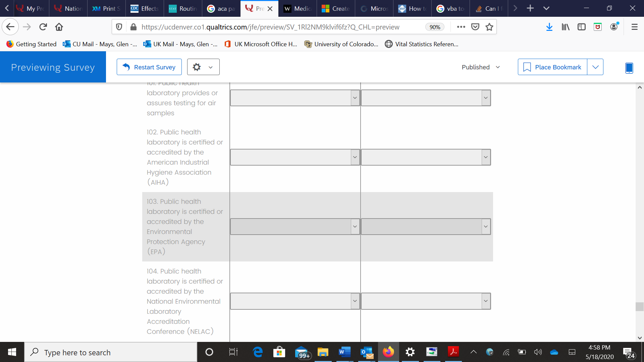Open Word from the Windows taskbar
Screen dimensions: 644x362
tap(344, 352)
